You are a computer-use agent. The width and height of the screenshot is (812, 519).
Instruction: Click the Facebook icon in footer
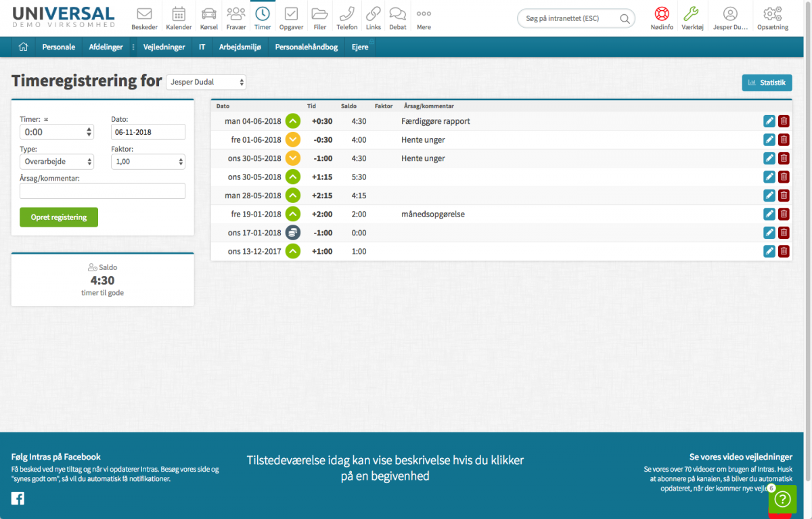(18, 499)
